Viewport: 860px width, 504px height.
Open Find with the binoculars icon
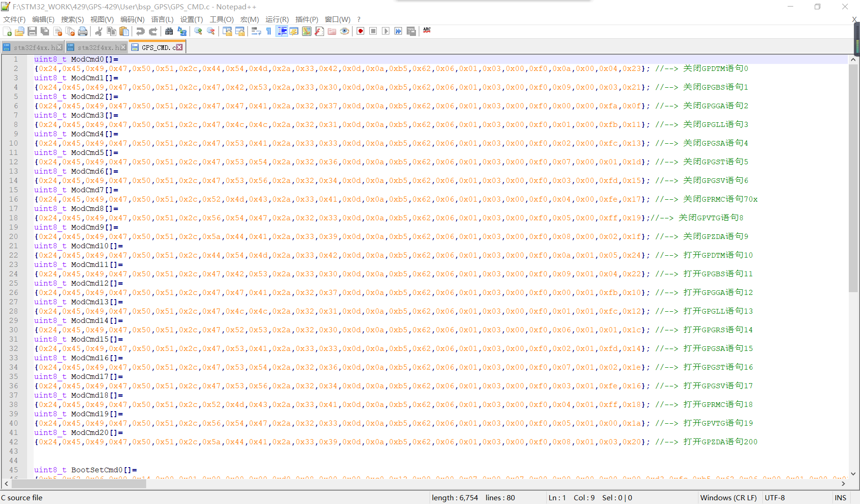point(169,31)
